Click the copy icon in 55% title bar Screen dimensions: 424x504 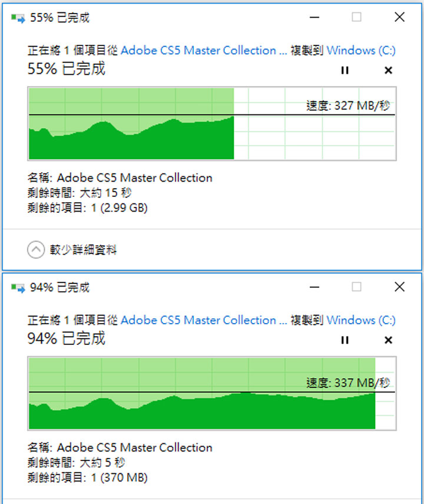pyautogui.click(x=18, y=18)
